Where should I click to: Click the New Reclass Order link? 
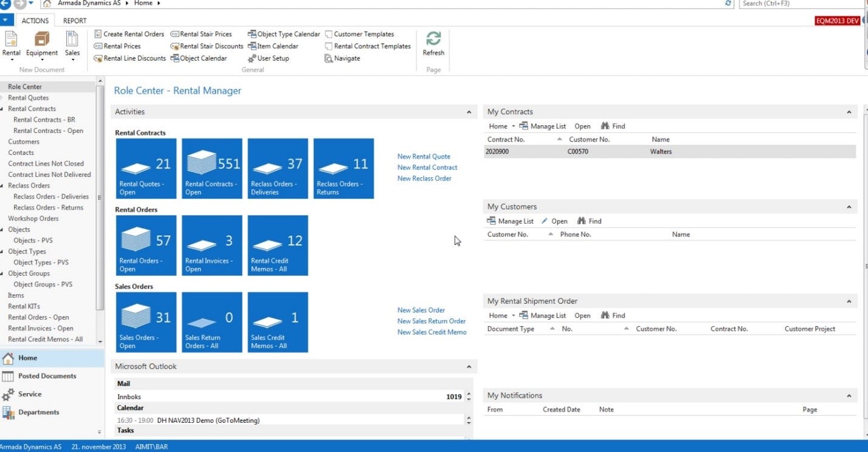click(x=424, y=179)
